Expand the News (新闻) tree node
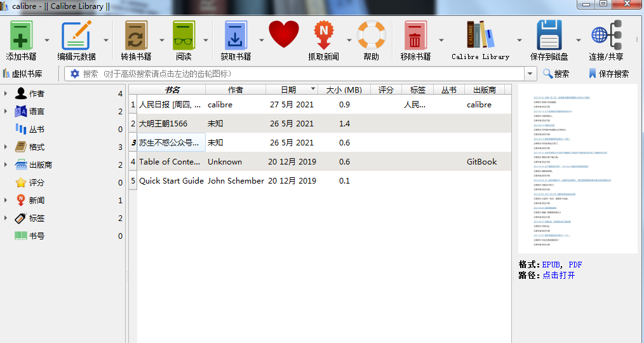The width and height of the screenshot is (644, 343). 5,200
